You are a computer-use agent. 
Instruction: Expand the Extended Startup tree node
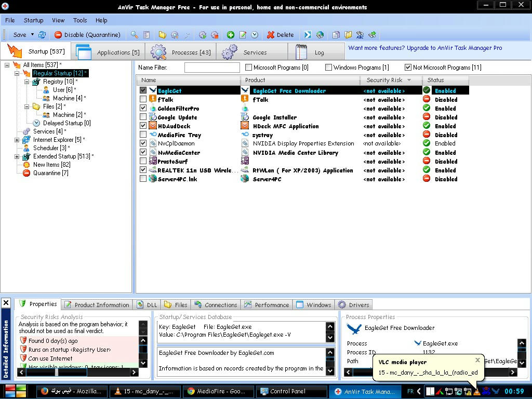tap(17, 156)
